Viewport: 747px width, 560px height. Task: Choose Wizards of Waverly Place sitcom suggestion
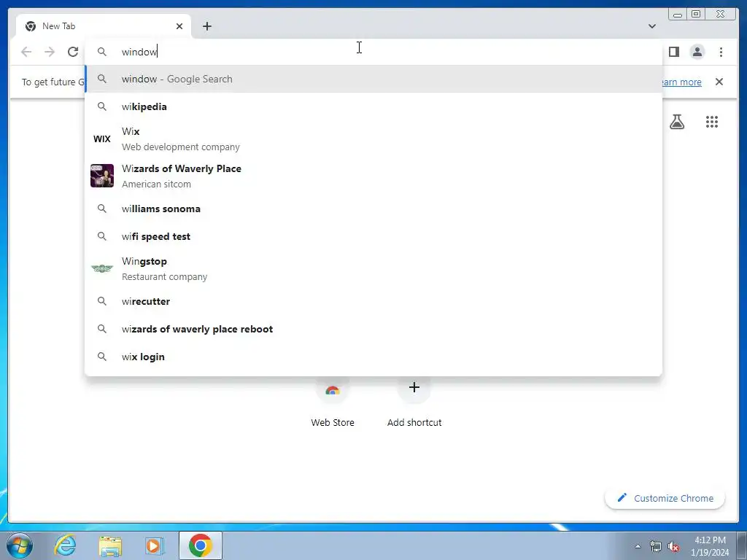coord(373,176)
